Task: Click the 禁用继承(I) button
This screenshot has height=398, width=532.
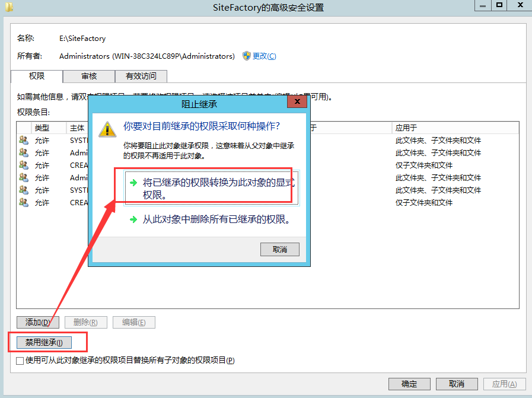Action: click(x=44, y=342)
